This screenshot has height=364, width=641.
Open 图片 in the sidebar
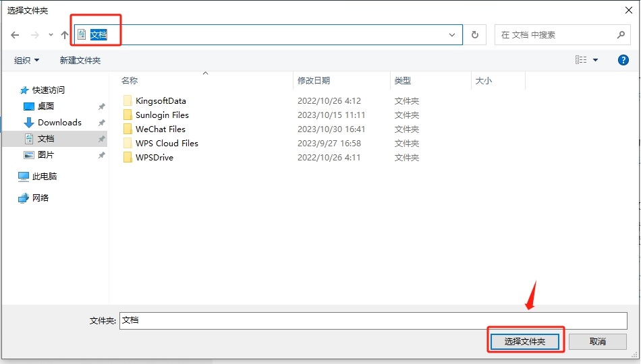[46, 155]
